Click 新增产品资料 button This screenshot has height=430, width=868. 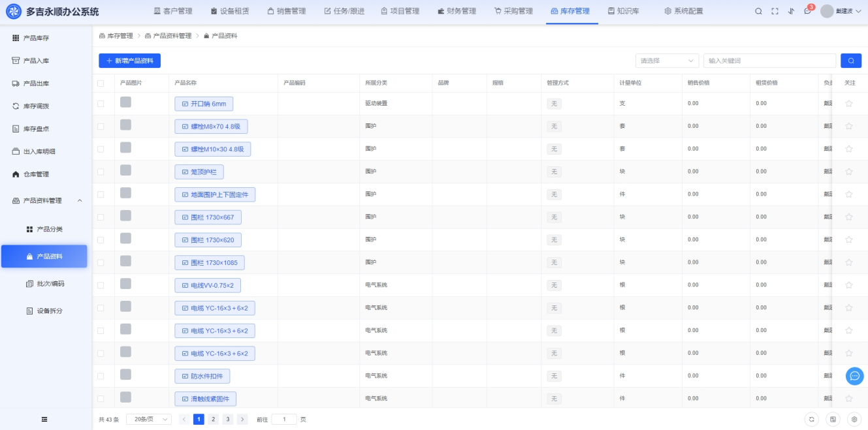129,61
